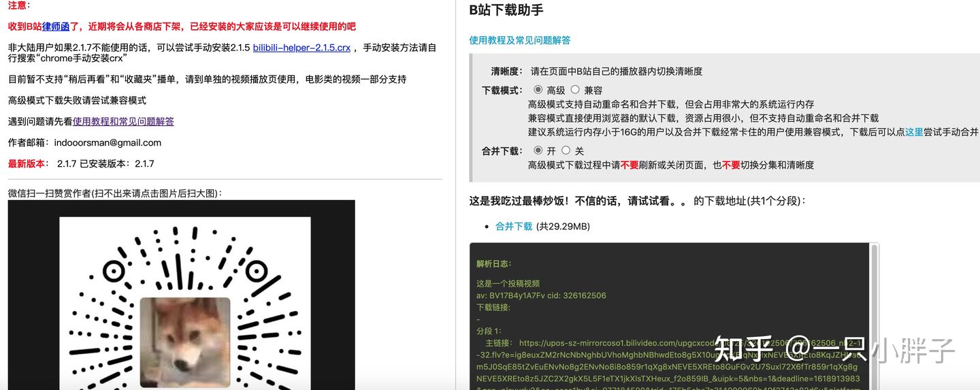Click 这是一个投稿视频 log line

coord(508,284)
